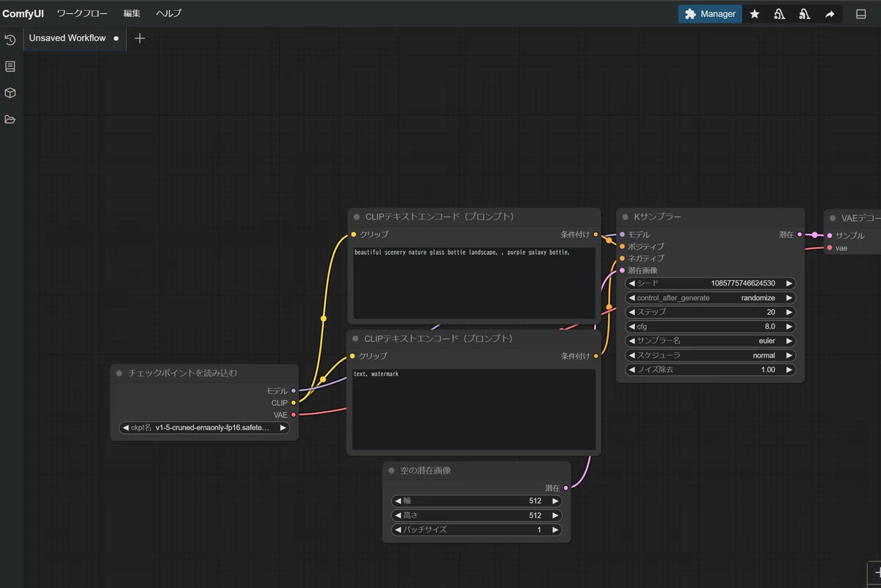Click next arrow on ckpt名 widget

pyautogui.click(x=283, y=427)
